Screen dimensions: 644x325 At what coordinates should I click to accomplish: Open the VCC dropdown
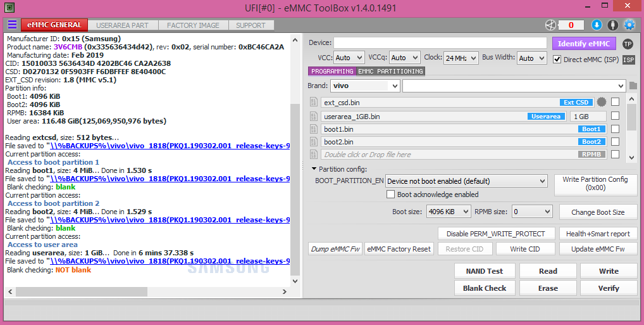point(349,58)
